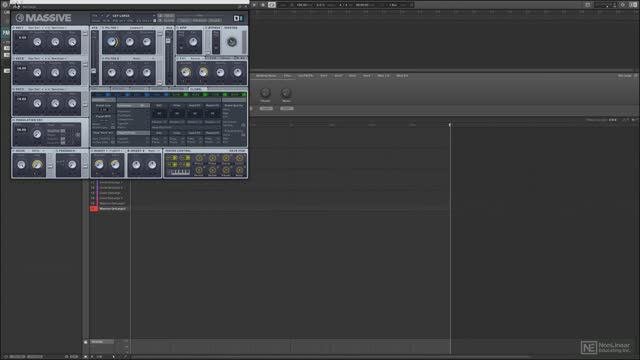Click the settings icon near DAW toolbar right end
This screenshot has height=360, width=640.
coord(623,5)
